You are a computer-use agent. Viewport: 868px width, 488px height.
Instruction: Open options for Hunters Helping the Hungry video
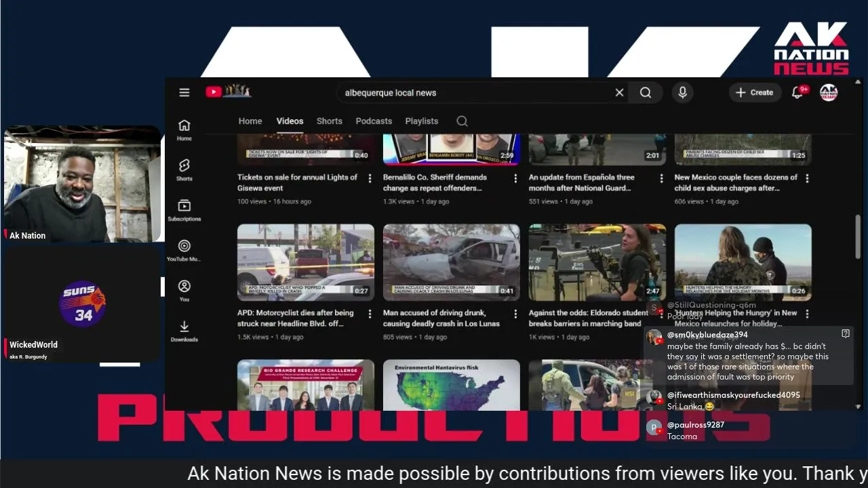tap(807, 314)
